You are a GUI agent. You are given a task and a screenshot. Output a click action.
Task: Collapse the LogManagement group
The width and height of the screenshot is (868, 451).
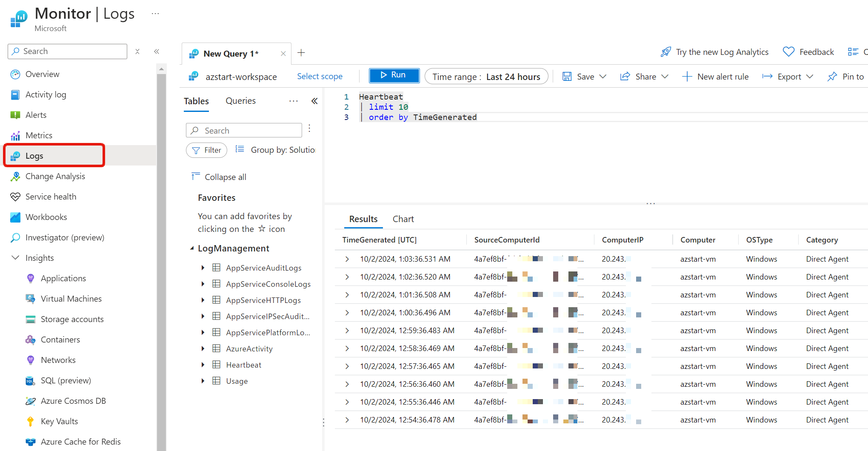[192, 248]
